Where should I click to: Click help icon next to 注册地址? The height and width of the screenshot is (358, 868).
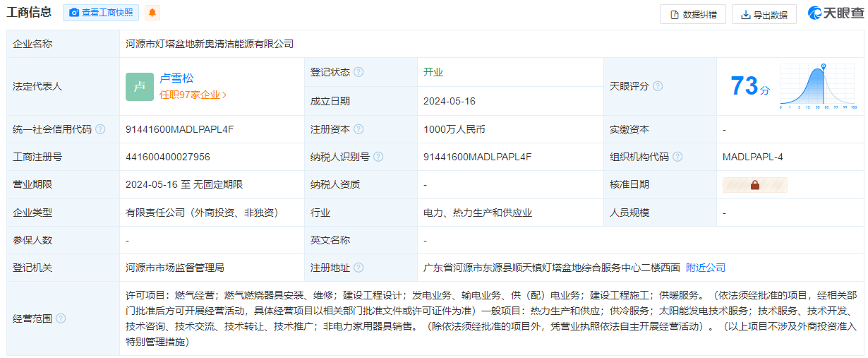point(358,268)
